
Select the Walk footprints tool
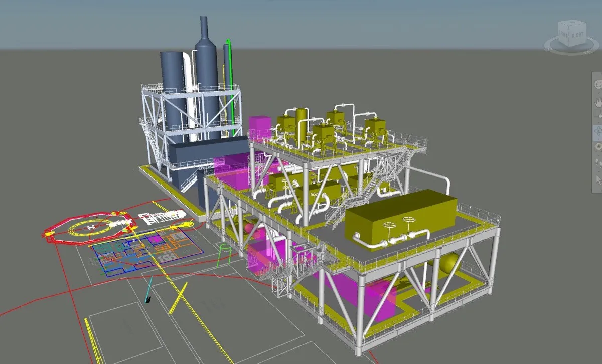[599, 162]
